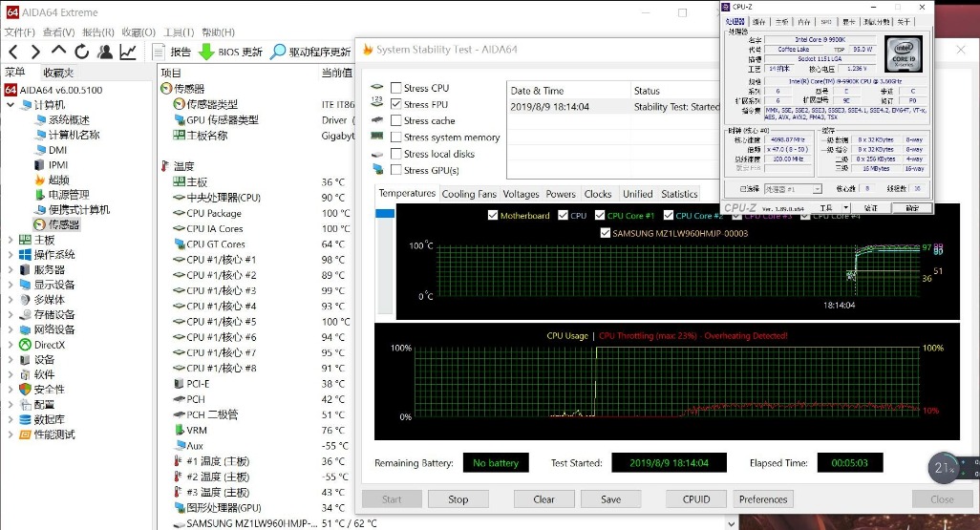This screenshot has height=530, width=980.
Task: Select 电源管理 in the sidebar tree
Action: click(x=69, y=195)
